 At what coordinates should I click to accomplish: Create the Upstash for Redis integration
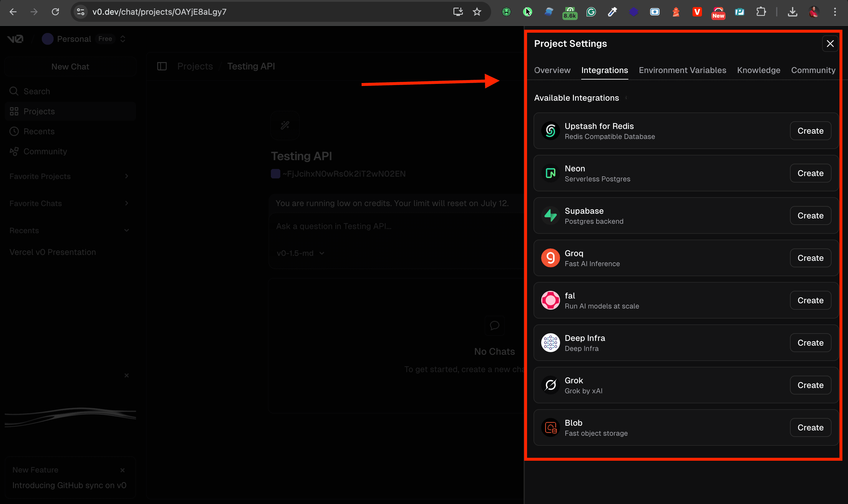pyautogui.click(x=810, y=131)
